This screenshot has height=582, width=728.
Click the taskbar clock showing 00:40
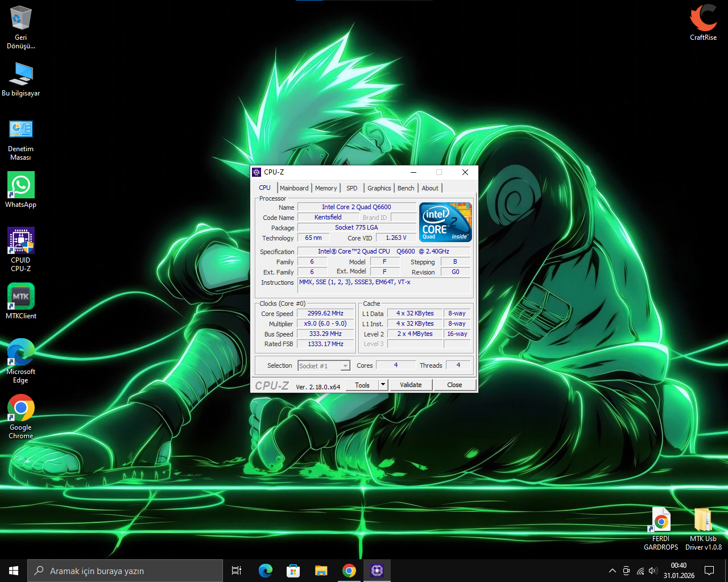click(x=679, y=571)
